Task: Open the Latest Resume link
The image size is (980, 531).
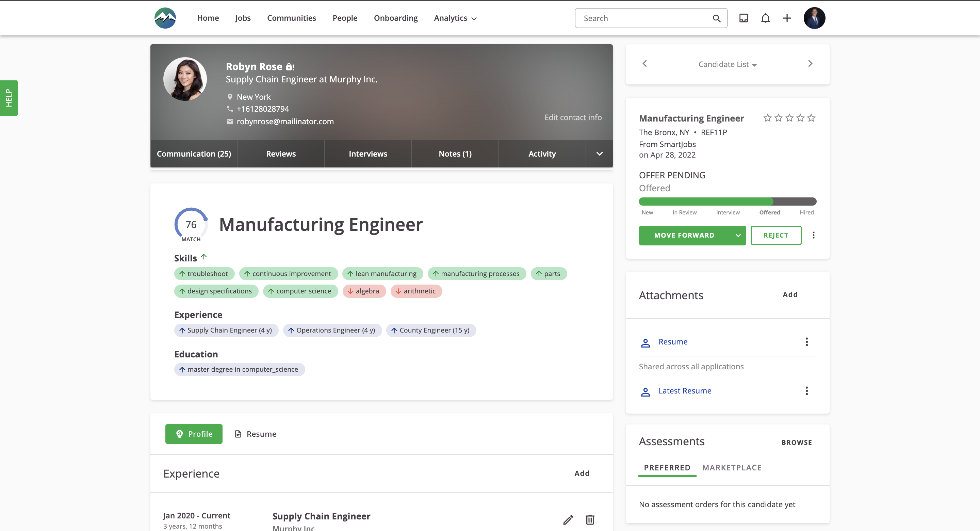Action: click(685, 391)
